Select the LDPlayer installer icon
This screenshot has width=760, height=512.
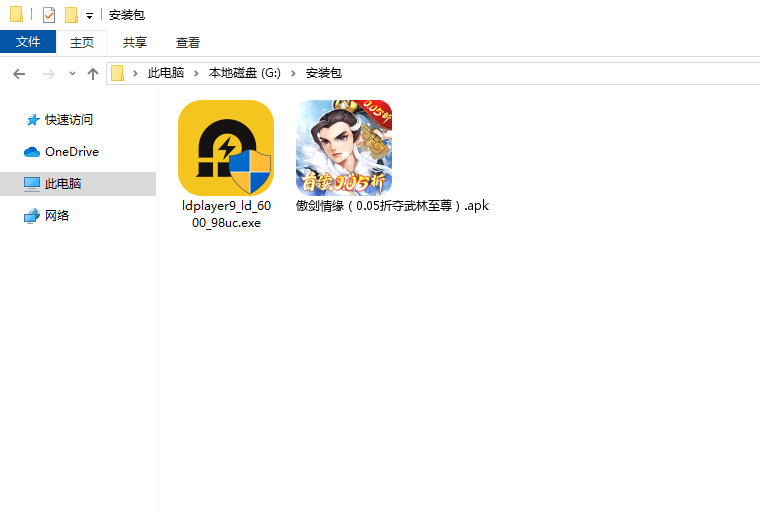pyautogui.click(x=226, y=148)
